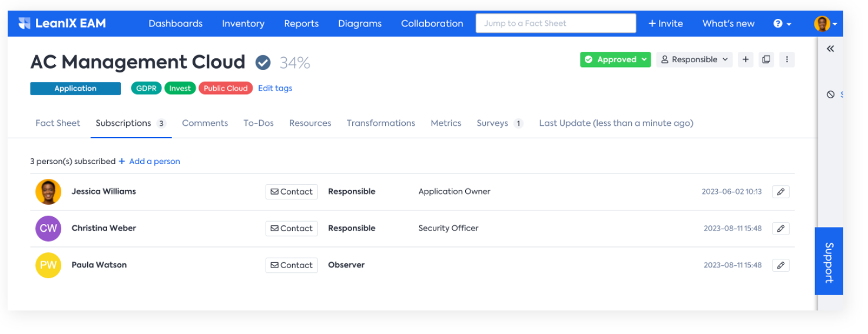Open the Dashboards menu

click(x=175, y=24)
